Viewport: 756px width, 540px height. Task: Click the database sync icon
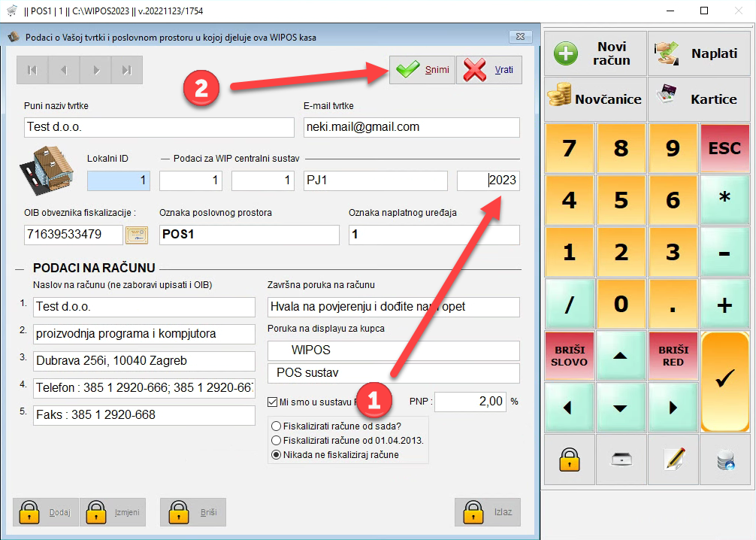pyautogui.click(x=725, y=459)
